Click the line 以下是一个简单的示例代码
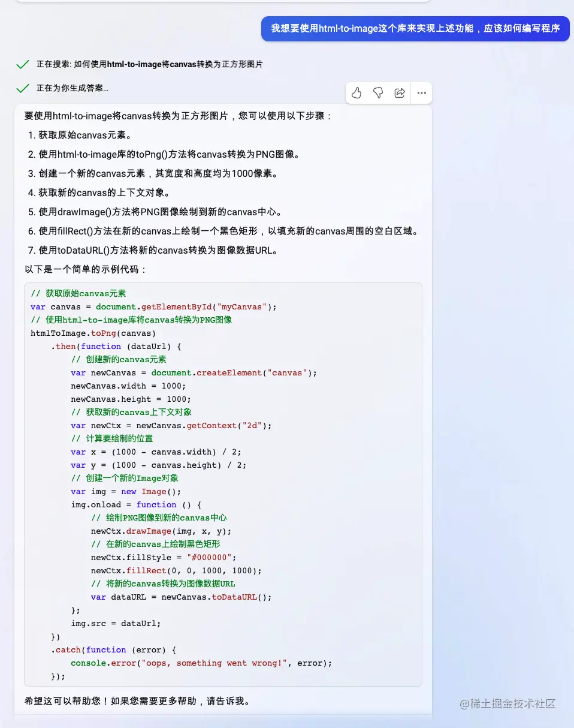574x728 pixels. point(86,269)
